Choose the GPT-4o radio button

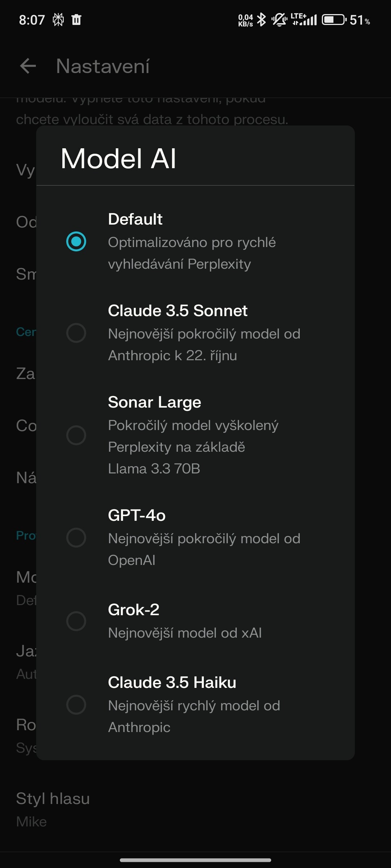click(76, 537)
